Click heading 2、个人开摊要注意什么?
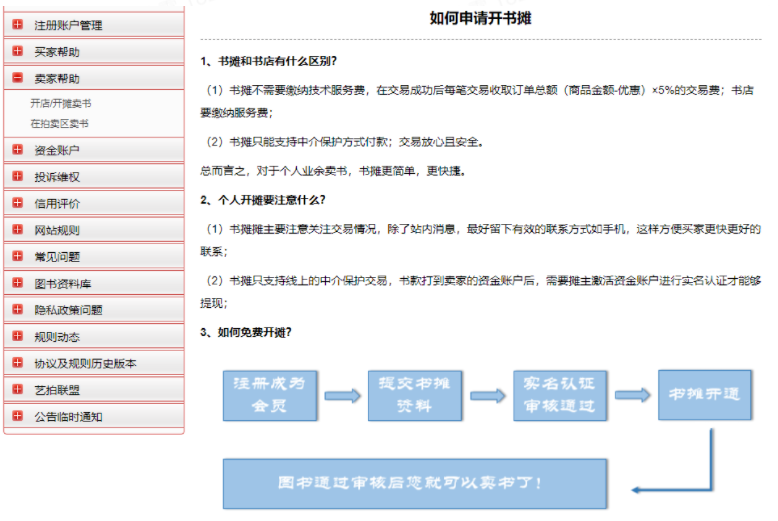This screenshot has width=778, height=521. click(263, 200)
